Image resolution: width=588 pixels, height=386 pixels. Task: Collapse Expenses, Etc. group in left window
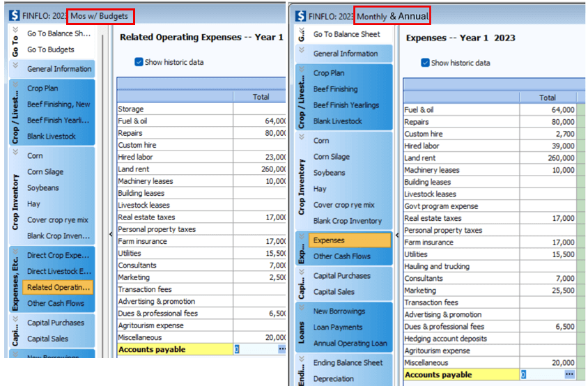(15, 252)
